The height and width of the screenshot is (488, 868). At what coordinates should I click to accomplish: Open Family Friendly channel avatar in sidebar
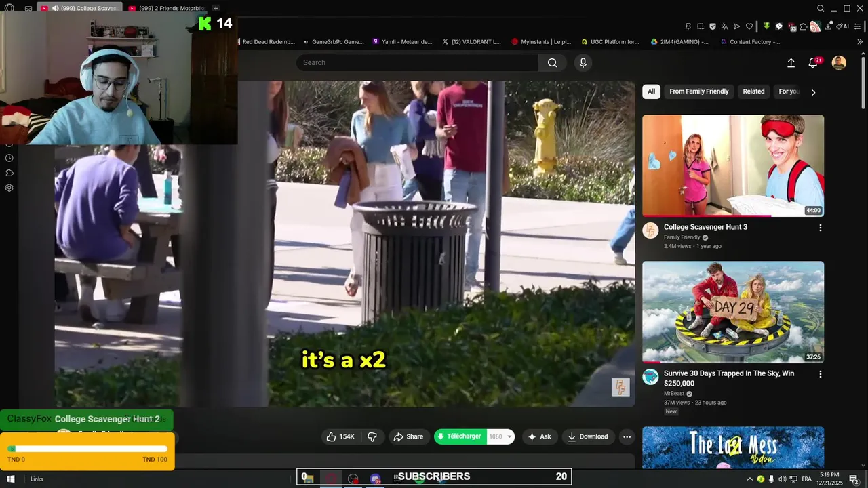650,230
